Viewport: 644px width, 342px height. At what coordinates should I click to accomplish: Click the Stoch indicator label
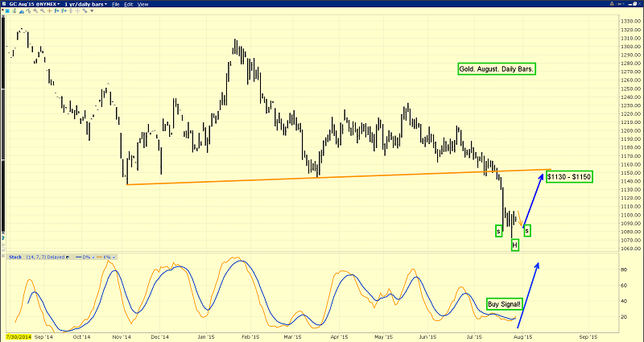click(x=14, y=257)
